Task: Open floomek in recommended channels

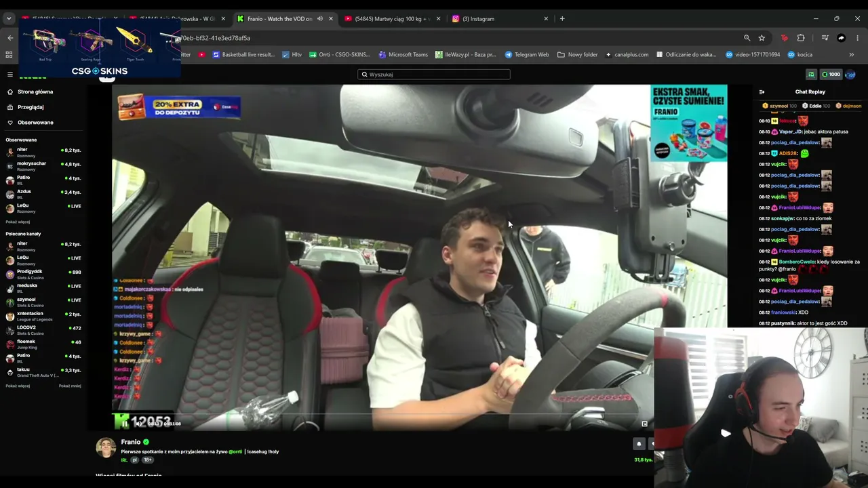Action: (x=43, y=343)
